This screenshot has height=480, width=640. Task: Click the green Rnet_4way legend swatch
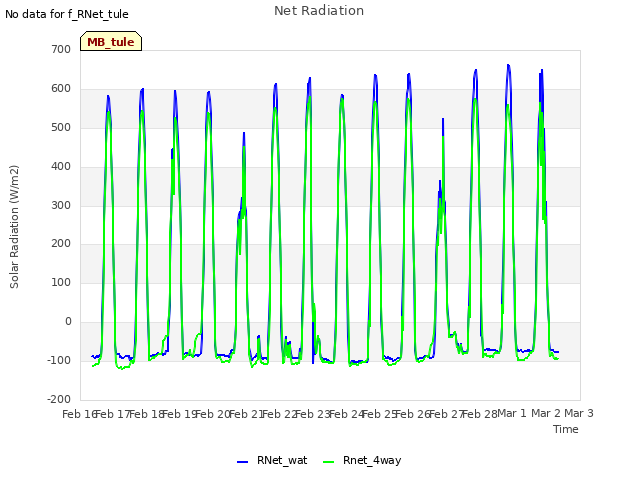pos(328,462)
